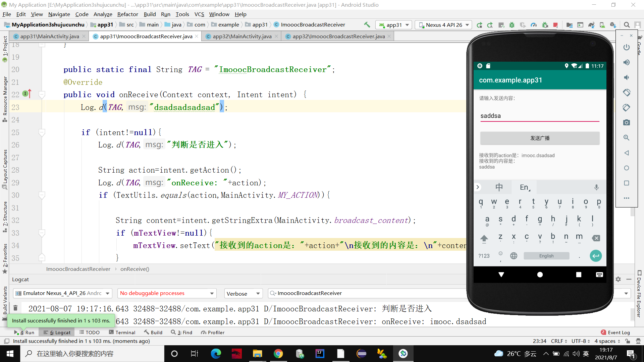Viewport: 644px width, 362px height.
Task: Open Project Structure from the toolbar
Action: [x=570, y=25]
